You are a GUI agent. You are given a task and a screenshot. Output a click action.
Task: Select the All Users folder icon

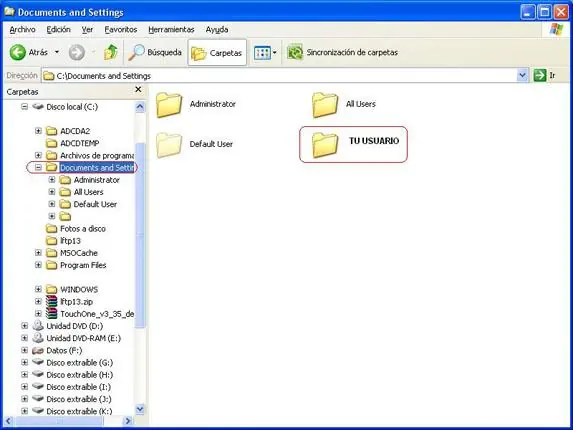[325, 105]
